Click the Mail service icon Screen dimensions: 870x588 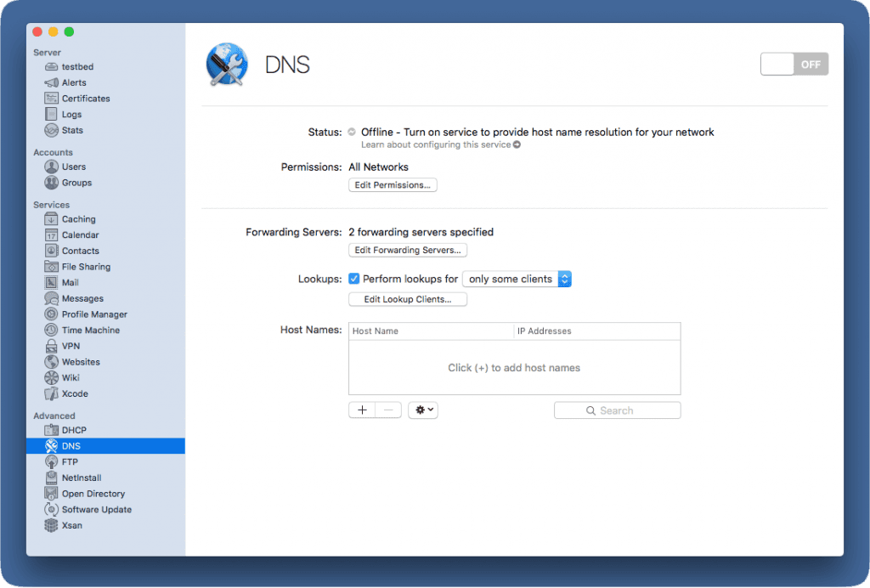(x=53, y=282)
